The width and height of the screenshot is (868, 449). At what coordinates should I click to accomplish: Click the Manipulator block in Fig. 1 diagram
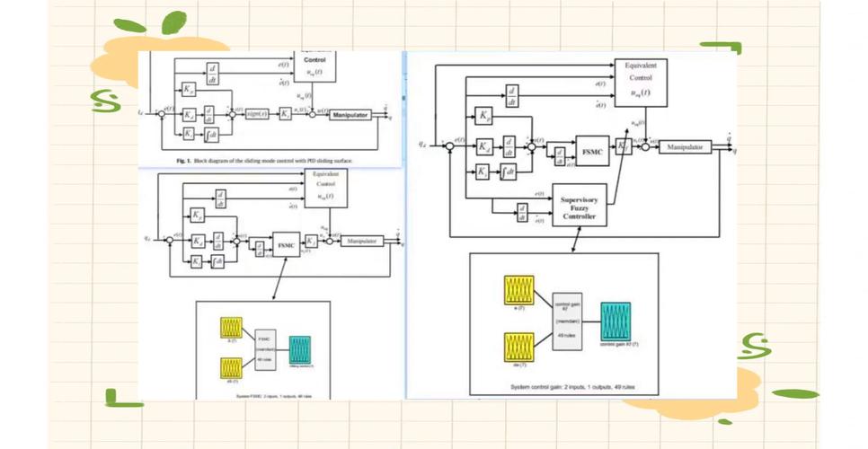350,115
